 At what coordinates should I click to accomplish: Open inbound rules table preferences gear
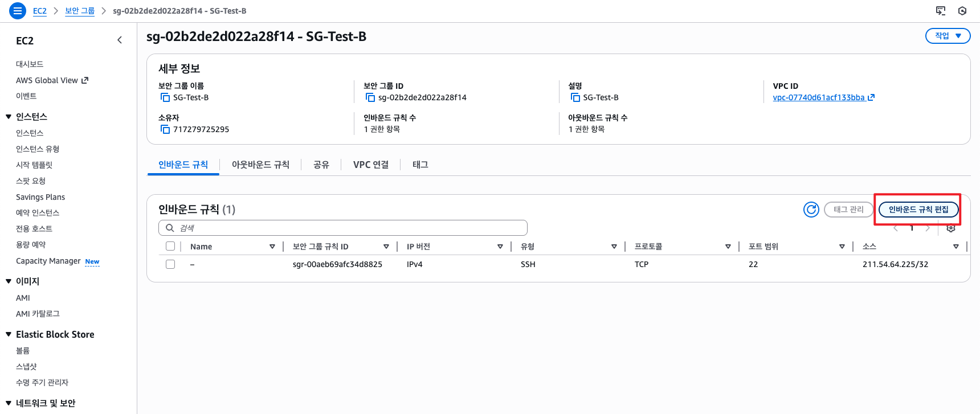coord(951,228)
